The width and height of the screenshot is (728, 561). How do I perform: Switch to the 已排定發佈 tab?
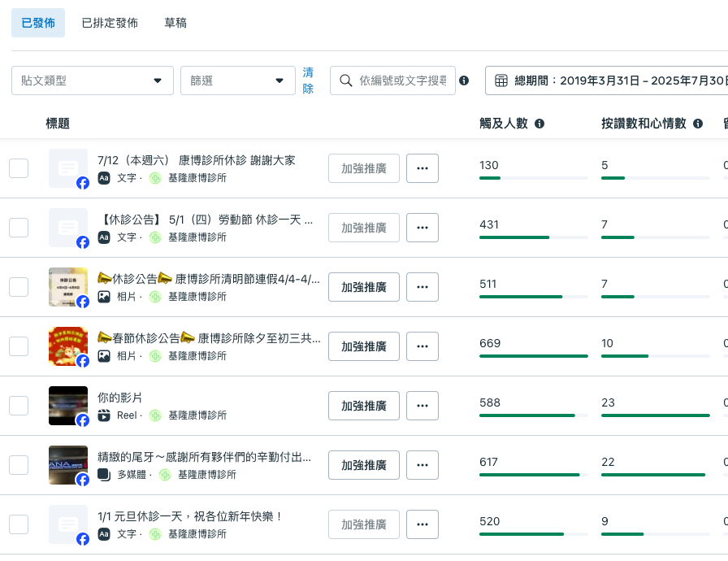click(x=110, y=23)
